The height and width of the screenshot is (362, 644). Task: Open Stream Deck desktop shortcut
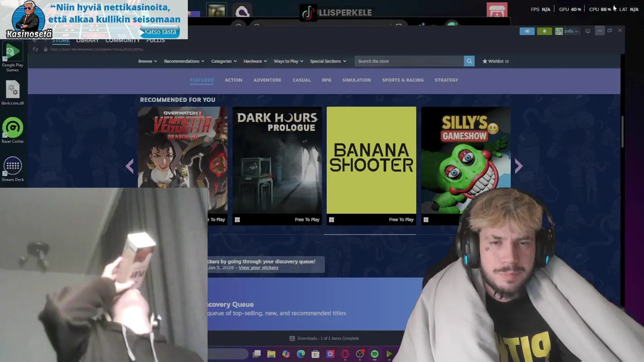coord(13,169)
